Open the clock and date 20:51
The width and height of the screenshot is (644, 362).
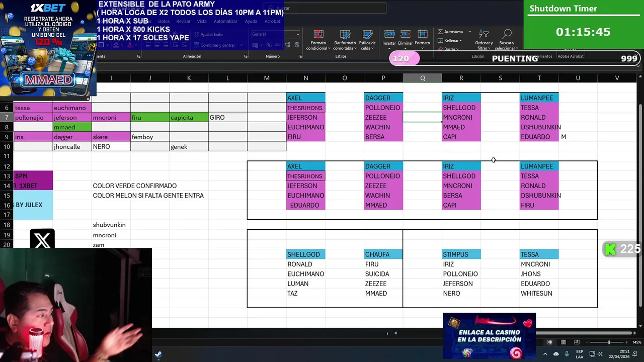620,354
